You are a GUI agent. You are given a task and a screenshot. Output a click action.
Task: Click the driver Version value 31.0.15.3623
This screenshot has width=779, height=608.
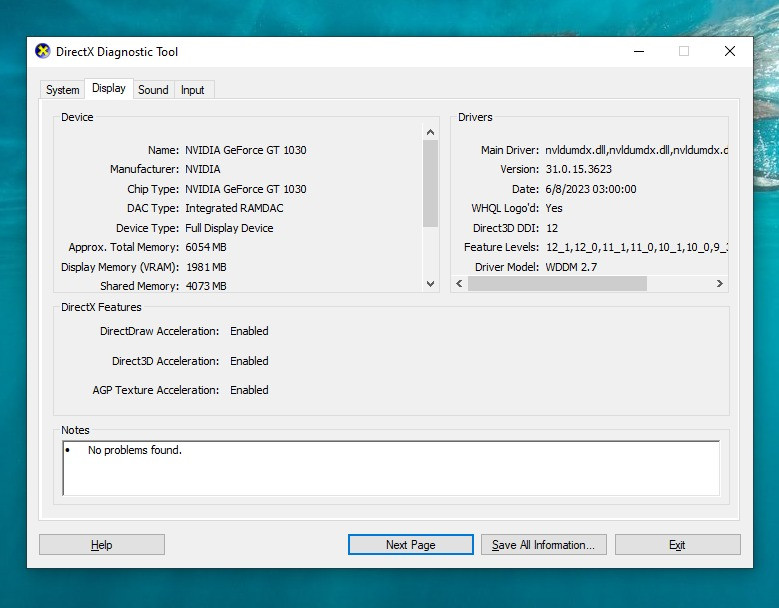[x=579, y=169]
